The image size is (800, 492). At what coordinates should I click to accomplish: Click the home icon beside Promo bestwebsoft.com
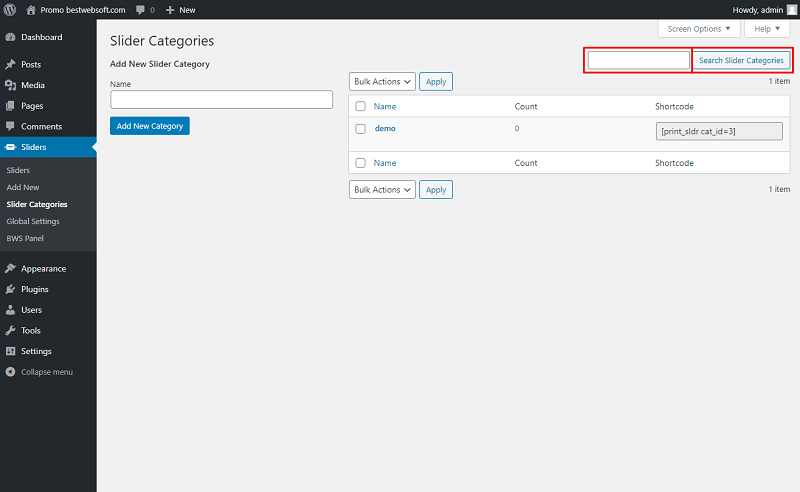31,10
